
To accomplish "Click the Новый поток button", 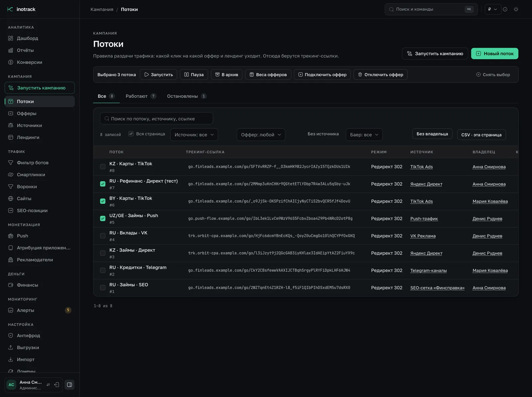I will pyautogui.click(x=495, y=54).
